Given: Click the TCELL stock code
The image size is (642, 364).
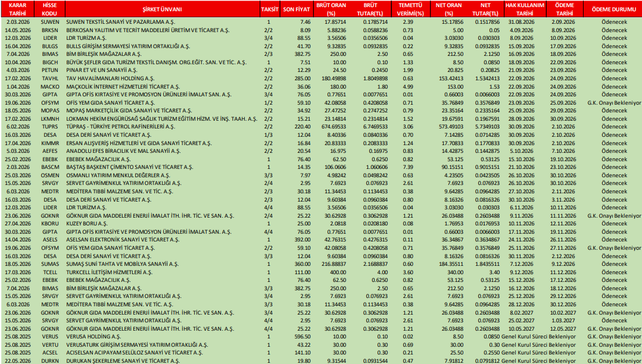Looking at the screenshot, I should pyautogui.click(x=51, y=272).
